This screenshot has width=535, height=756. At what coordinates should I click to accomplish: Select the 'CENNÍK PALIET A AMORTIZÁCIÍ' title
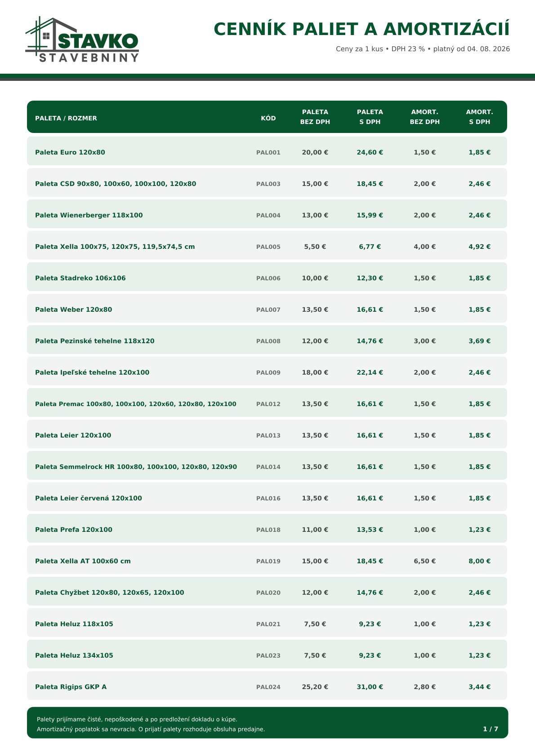click(x=362, y=29)
